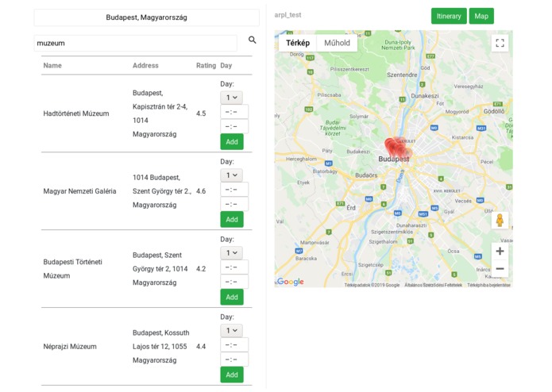552x392 pixels.
Task: Open Általános Szerződési Feltételek link
Action: click(x=433, y=285)
